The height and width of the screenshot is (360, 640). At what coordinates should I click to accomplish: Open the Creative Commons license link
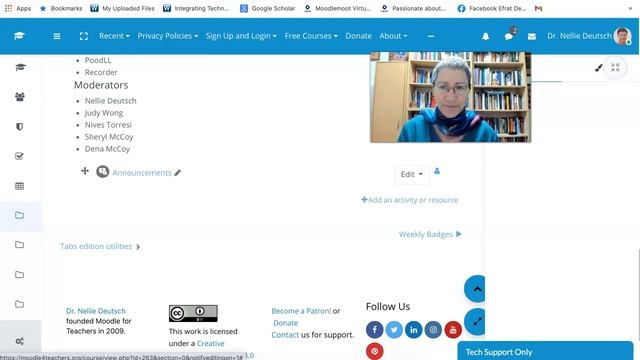pyautogui.click(x=211, y=343)
